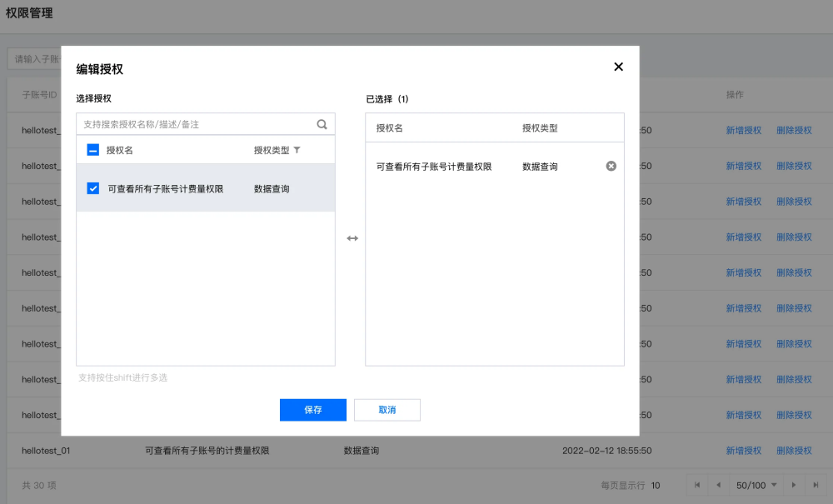833x504 pixels.
Task: Click the search magnifier icon in 选择授权
Action: pos(322,124)
